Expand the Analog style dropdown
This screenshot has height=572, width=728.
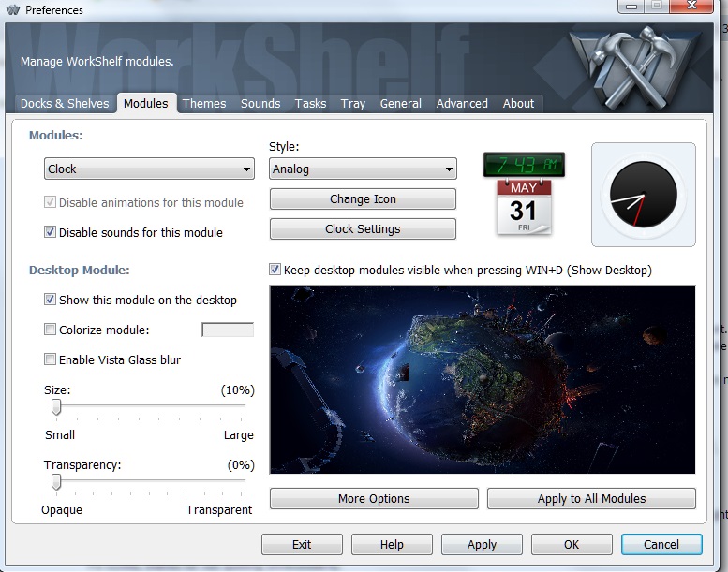click(x=363, y=169)
